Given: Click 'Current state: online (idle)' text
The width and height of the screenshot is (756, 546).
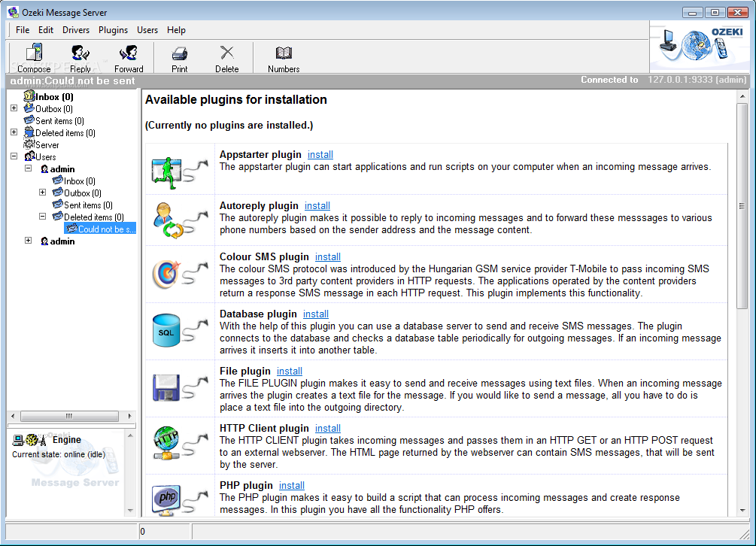Looking at the screenshot, I should pos(59,454).
